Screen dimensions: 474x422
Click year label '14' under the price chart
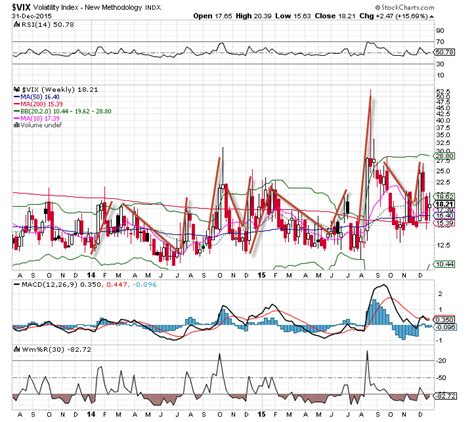pos(91,275)
